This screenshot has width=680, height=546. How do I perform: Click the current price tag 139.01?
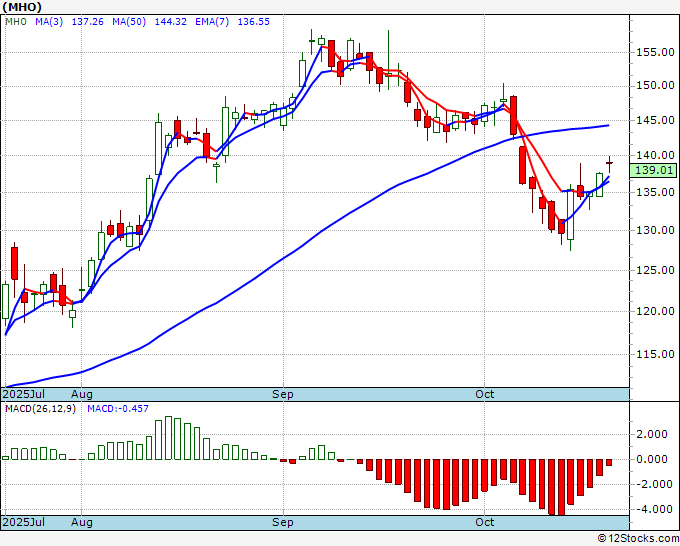click(x=653, y=170)
